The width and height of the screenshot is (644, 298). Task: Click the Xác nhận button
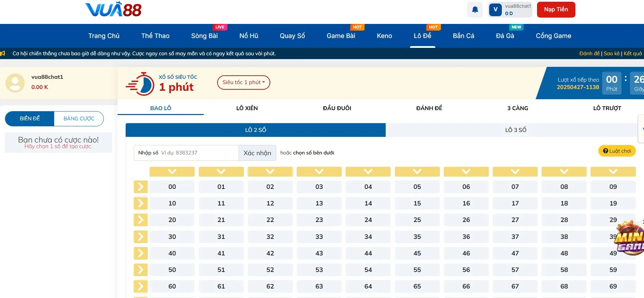257,153
